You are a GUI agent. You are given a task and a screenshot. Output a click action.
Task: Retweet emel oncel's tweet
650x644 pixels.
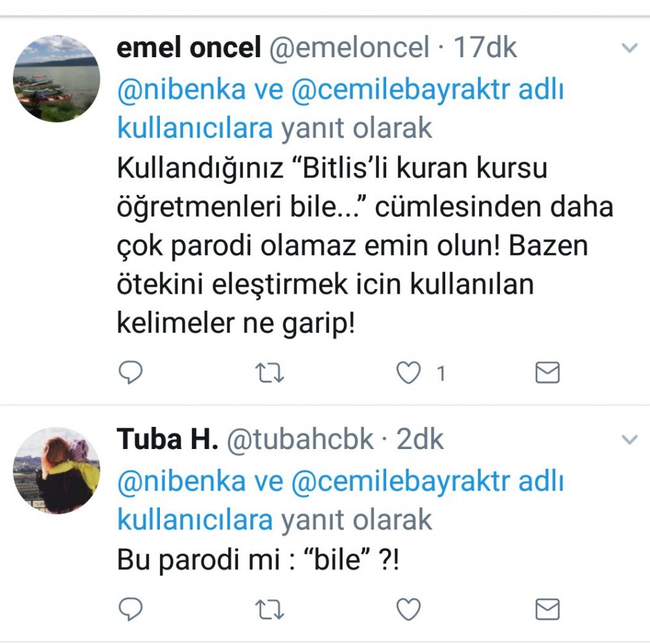pos(269,372)
